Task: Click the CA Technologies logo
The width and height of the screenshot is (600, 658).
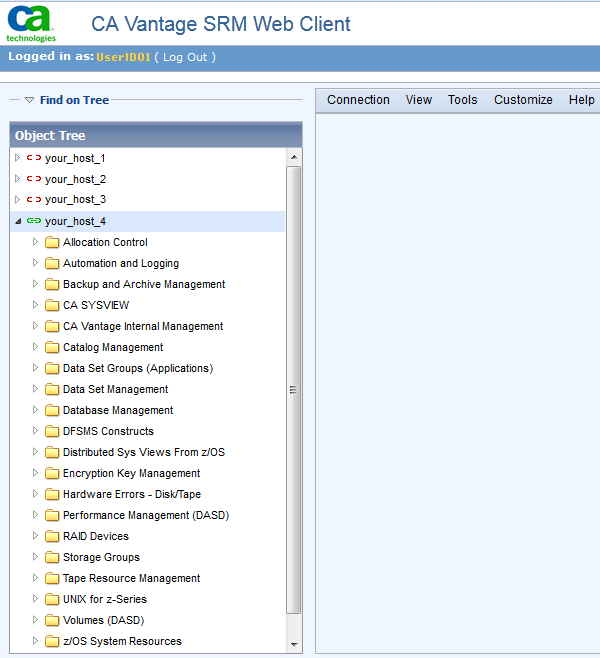Action: coord(31,24)
